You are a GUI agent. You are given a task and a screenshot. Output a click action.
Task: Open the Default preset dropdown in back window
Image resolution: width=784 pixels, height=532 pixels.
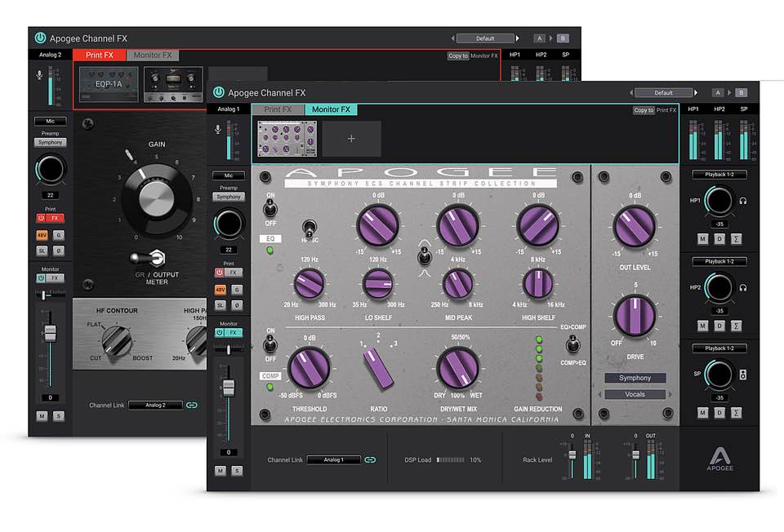pyautogui.click(x=485, y=38)
